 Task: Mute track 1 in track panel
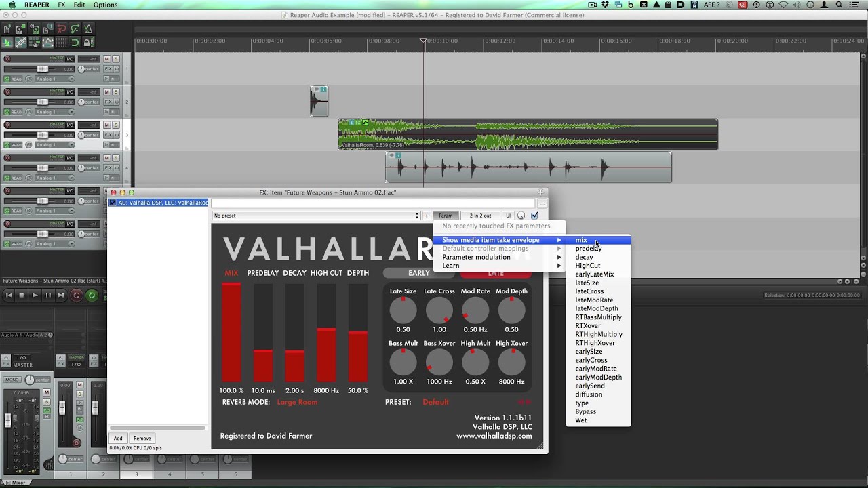pos(106,59)
